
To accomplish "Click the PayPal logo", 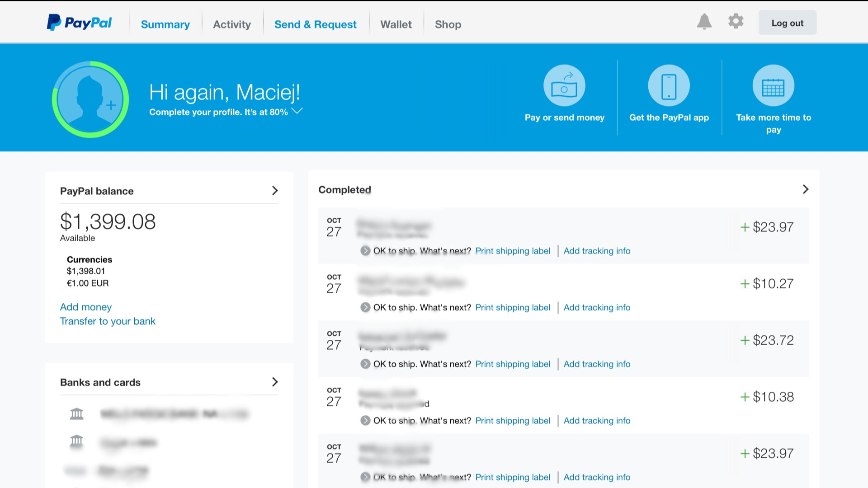I will coord(79,23).
